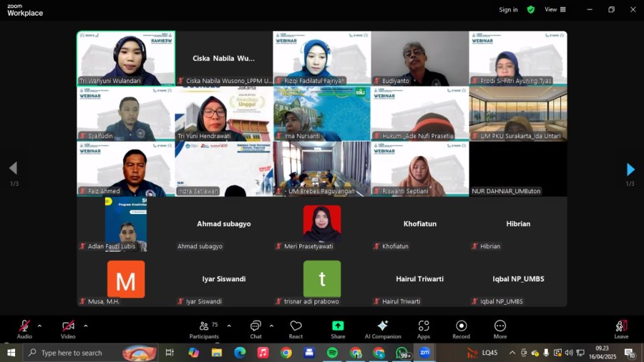Open the React heart menu

pos(296,329)
